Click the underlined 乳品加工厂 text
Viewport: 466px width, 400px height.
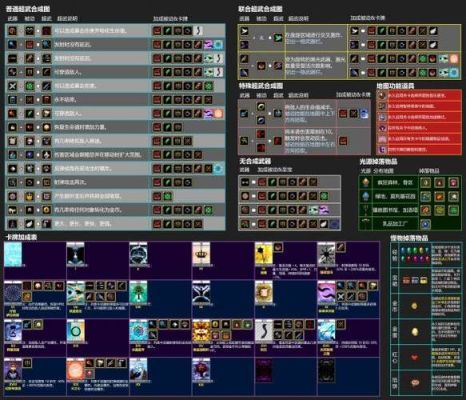coord(395,224)
